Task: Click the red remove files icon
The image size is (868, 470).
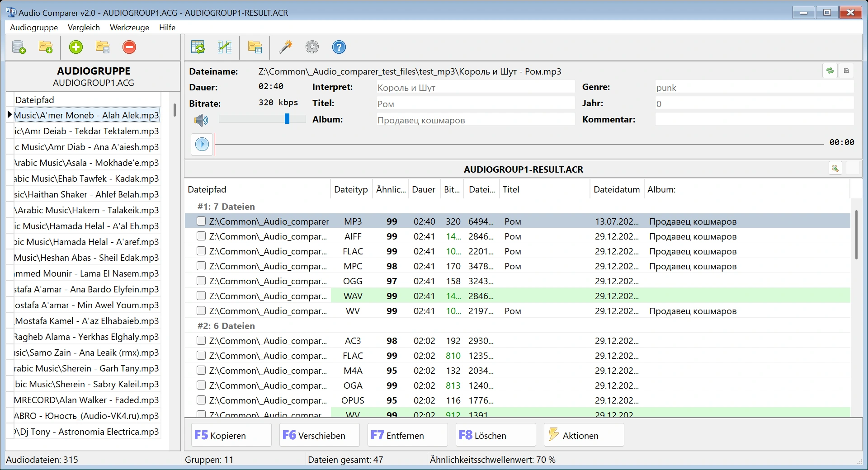Action: pyautogui.click(x=129, y=47)
